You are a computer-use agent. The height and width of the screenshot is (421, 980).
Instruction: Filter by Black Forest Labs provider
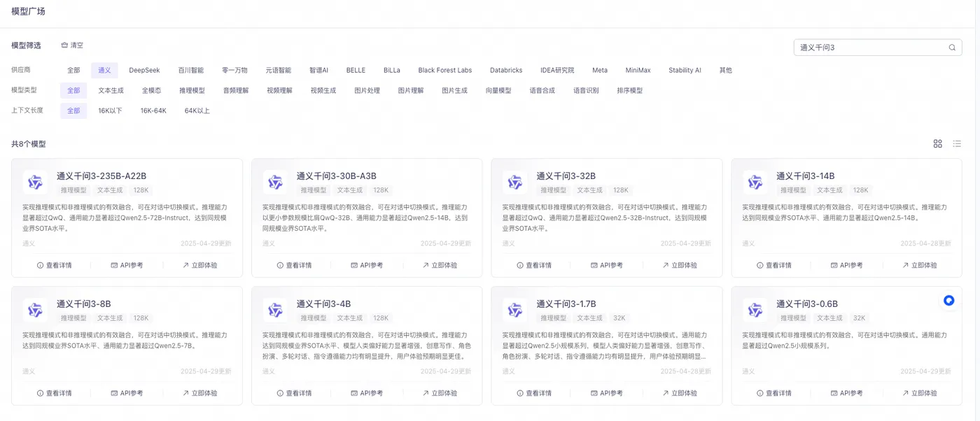[445, 70]
